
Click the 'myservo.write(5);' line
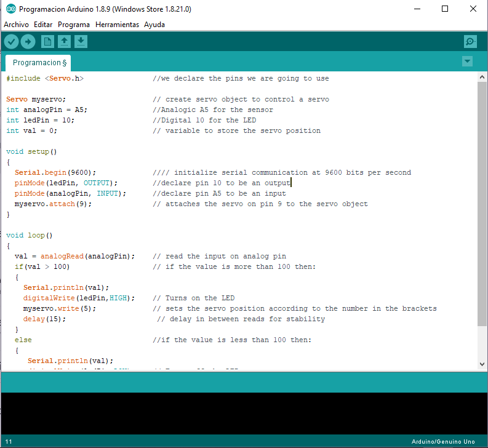pos(60,308)
